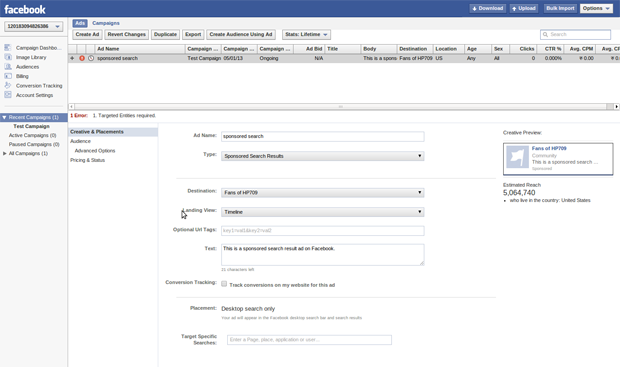Open the account number dropdown

[x=34, y=26]
